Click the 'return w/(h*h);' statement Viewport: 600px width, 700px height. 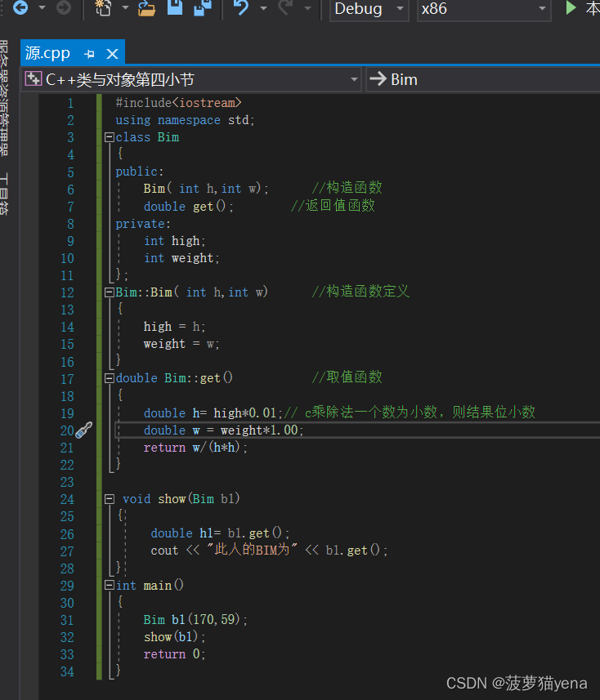[x=195, y=448]
